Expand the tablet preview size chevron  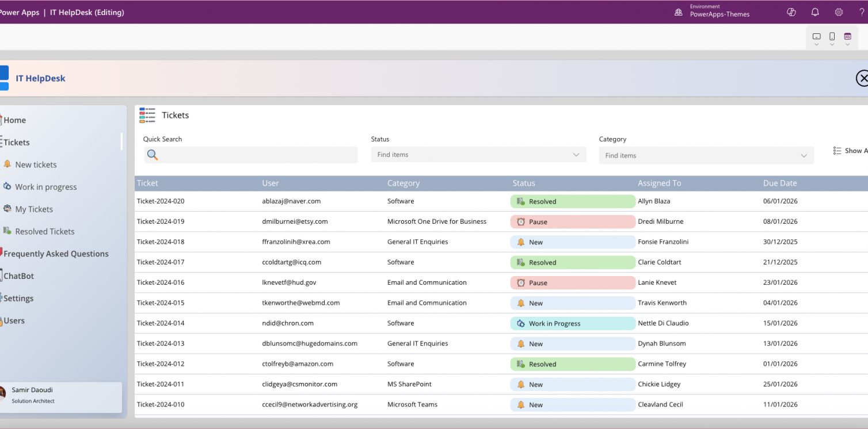point(816,44)
